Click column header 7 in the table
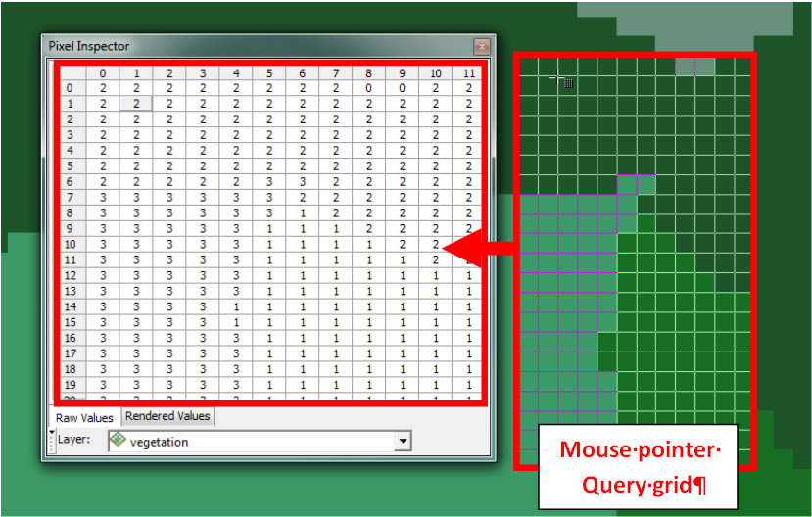Screen dimensions: 812x517 click(x=335, y=73)
